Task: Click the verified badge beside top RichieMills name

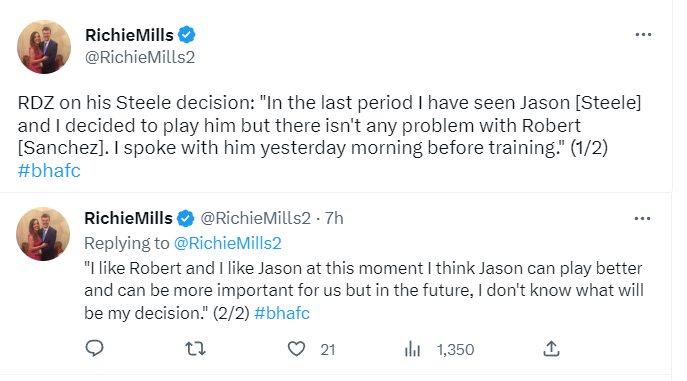Action: (x=187, y=35)
